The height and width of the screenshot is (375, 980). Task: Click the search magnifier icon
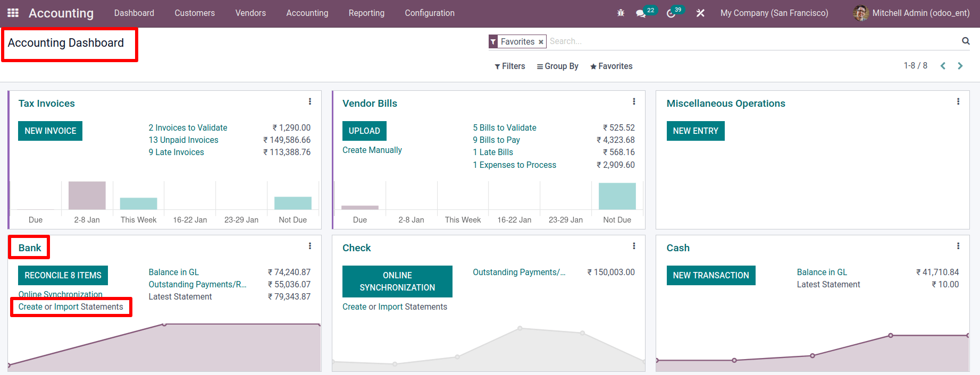click(966, 41)
